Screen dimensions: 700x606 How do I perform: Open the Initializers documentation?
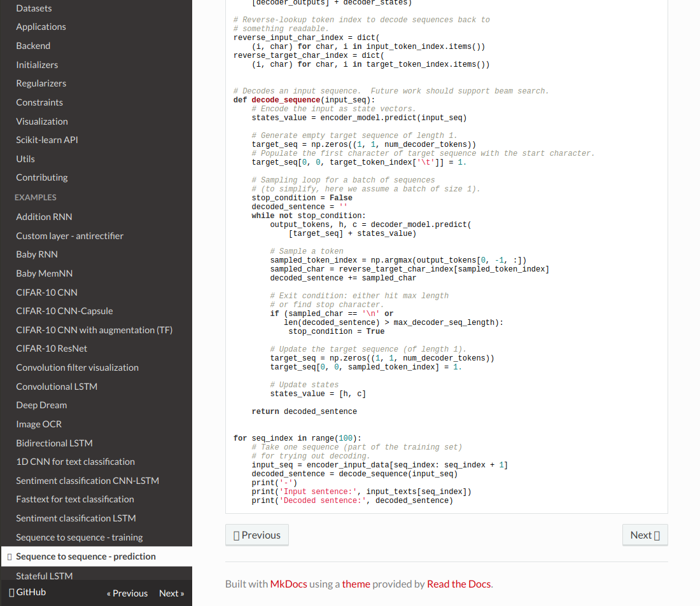(38, 64)
